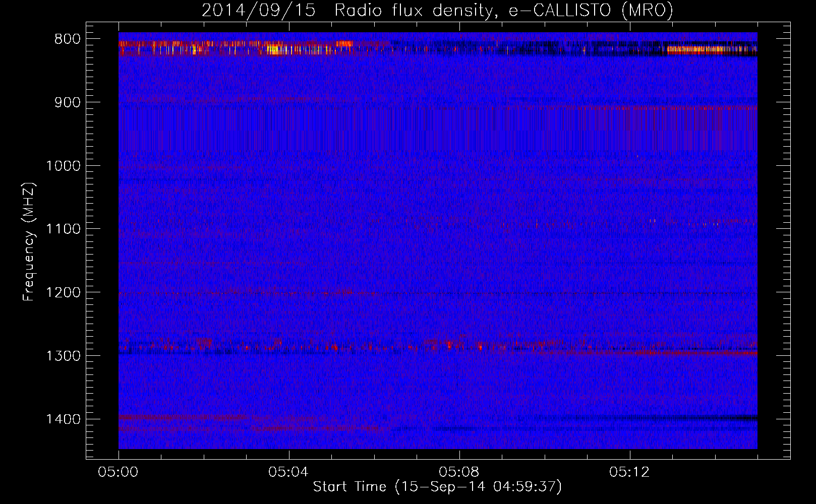Click the 05:08 time tick label
The image size is (816, 504).
click(459, 472)
